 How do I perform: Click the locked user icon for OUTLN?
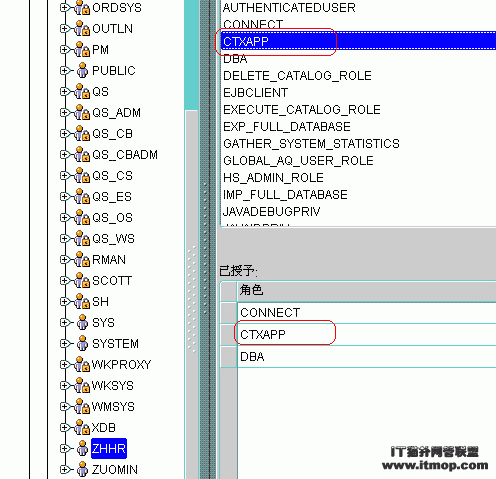click(82, 29)
